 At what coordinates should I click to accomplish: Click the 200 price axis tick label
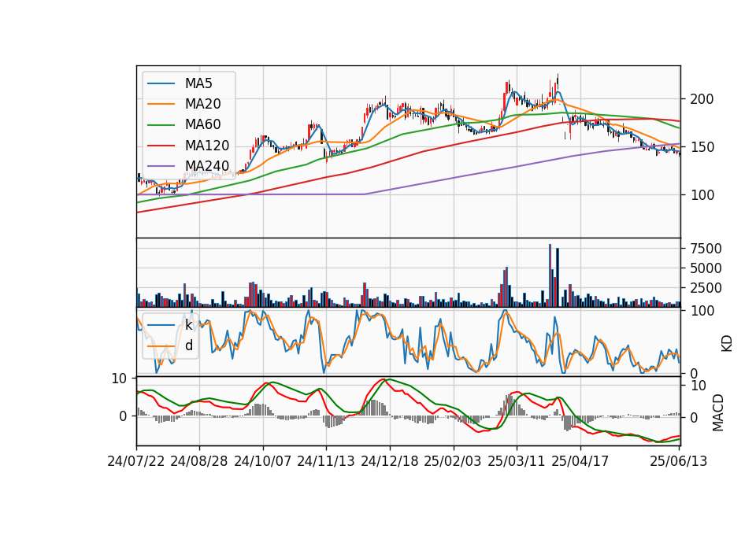pyautogui.click(x=702, y=99)
